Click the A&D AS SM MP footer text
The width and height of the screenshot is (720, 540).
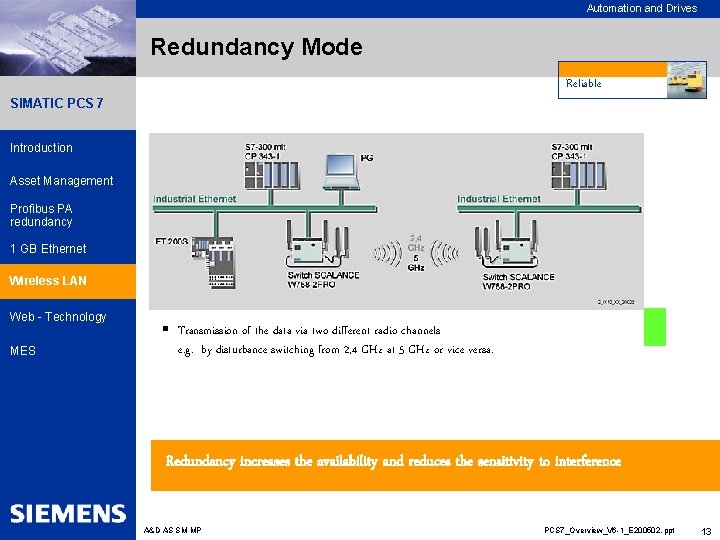coord(173,530)
